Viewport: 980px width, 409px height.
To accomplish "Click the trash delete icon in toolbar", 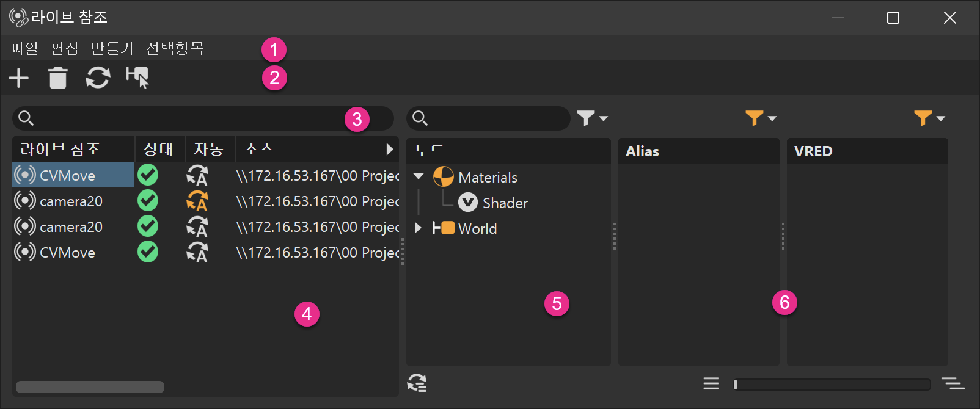I will 58,78.
